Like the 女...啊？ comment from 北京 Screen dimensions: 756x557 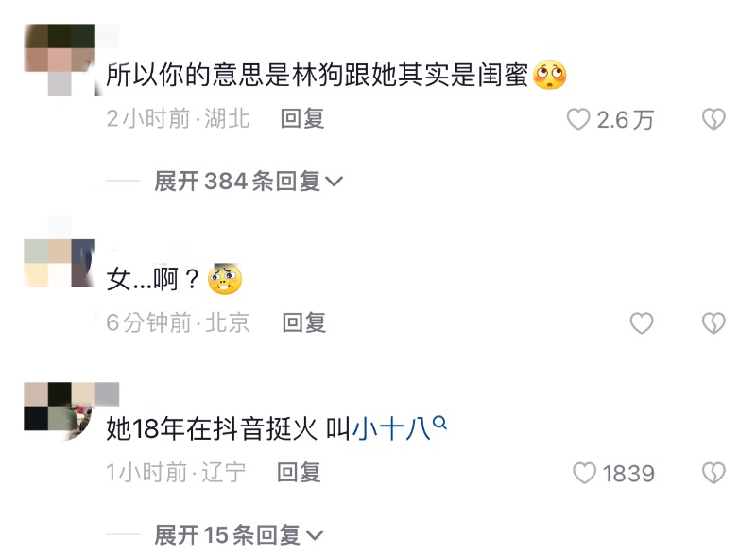coord(642,322)
